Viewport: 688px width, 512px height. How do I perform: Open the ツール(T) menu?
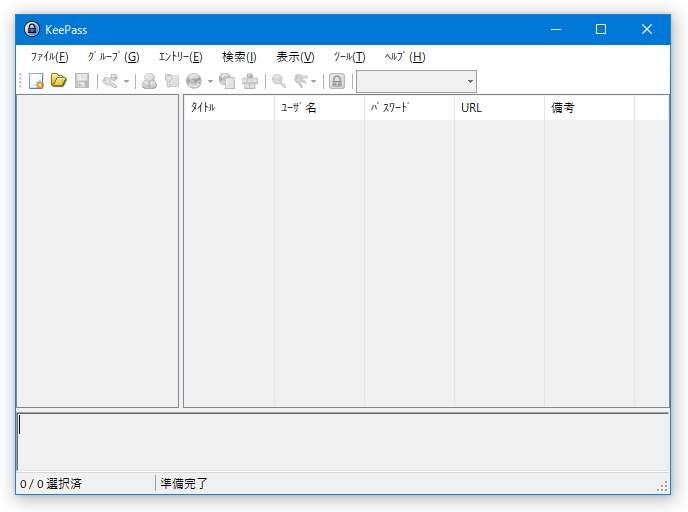[x=349, y=57]
